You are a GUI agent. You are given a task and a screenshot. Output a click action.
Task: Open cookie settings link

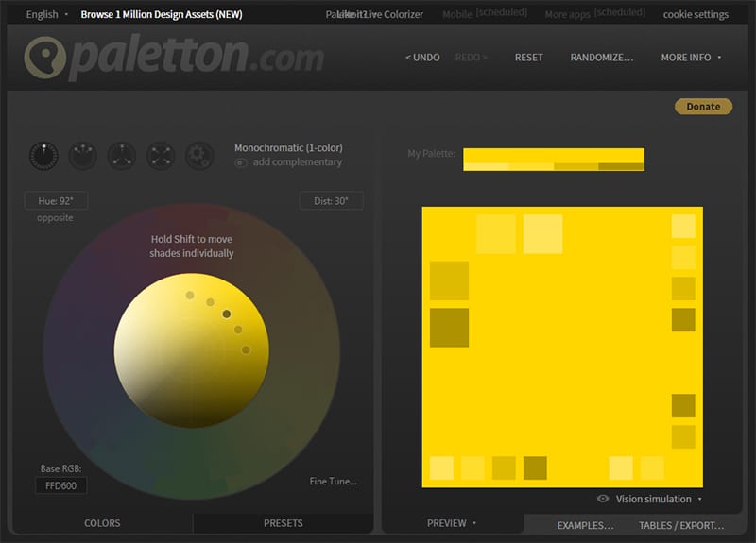(x=696, y=14)
